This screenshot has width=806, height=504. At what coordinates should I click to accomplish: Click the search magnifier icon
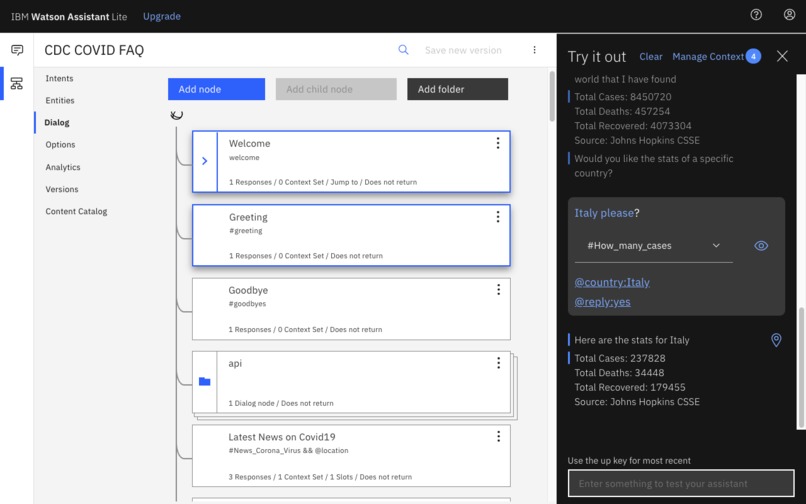pos(404,50)
